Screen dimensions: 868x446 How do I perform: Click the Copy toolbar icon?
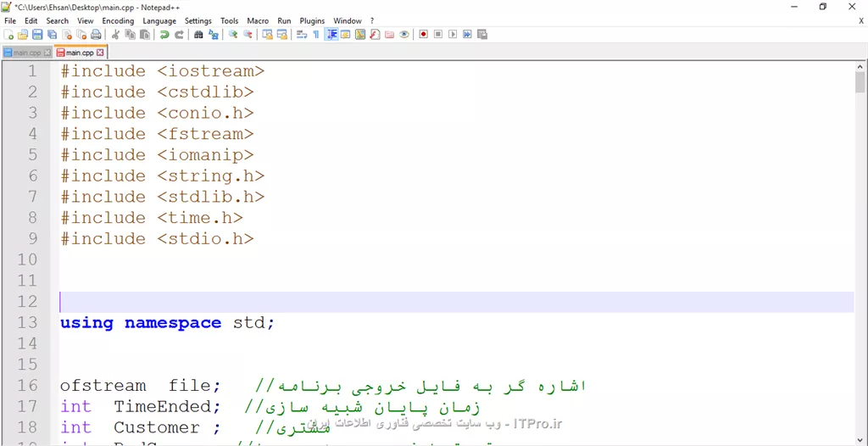130,35
